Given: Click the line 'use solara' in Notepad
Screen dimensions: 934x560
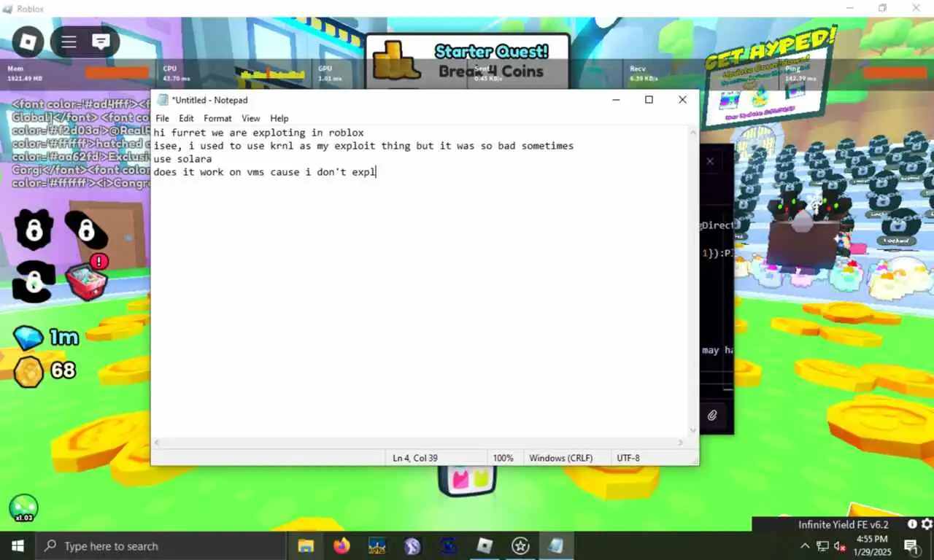Looking at the screenshot, I should pos(182,159).
